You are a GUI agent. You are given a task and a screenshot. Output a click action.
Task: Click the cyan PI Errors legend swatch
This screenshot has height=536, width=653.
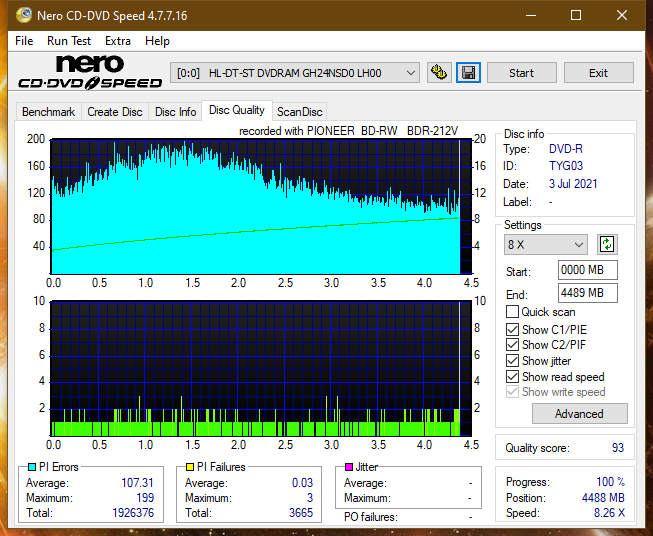(32, 467)
